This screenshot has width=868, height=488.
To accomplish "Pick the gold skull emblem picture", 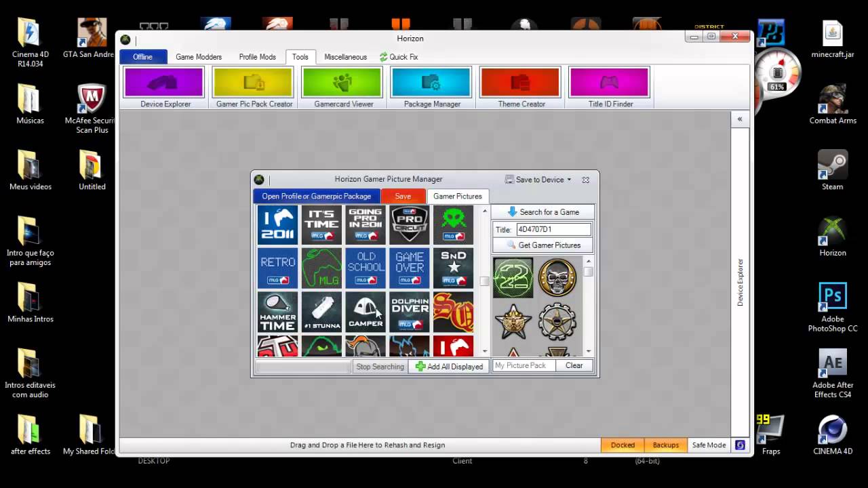I will tap(557, 277).
